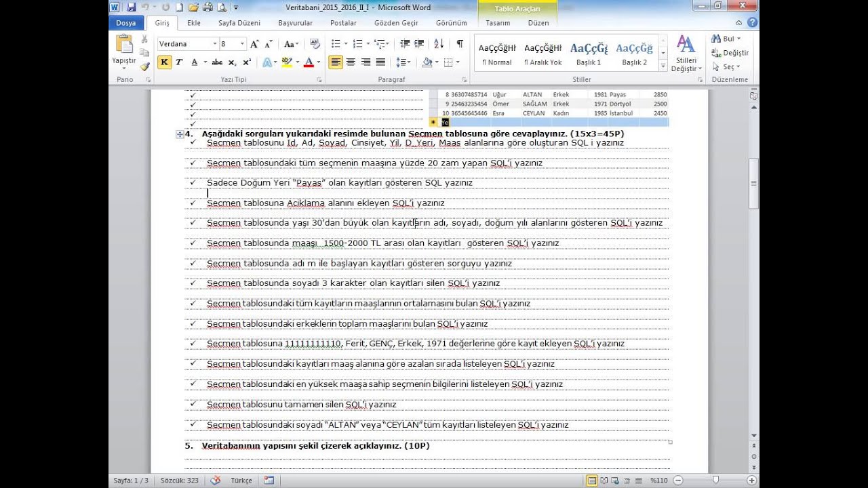
Task: Cut the selection with the scissors icon
Action: (x=144, y=39)
